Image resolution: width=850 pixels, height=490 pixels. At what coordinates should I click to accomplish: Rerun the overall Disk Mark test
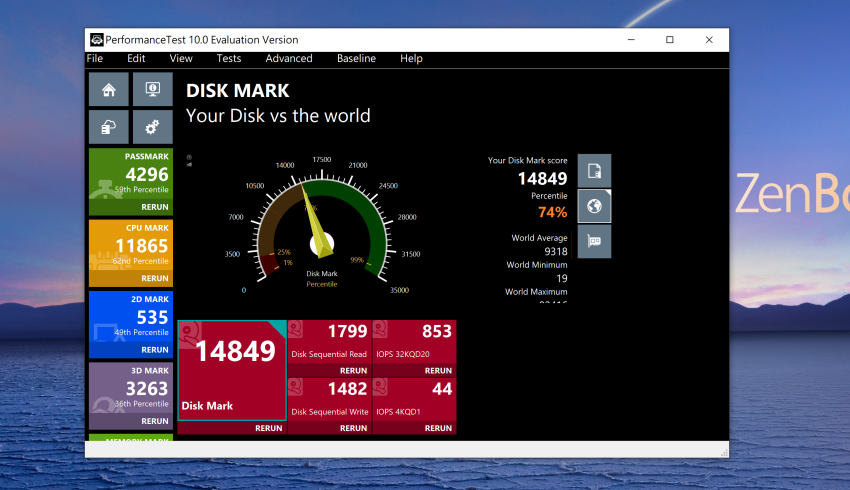click(x=268, y=428)
